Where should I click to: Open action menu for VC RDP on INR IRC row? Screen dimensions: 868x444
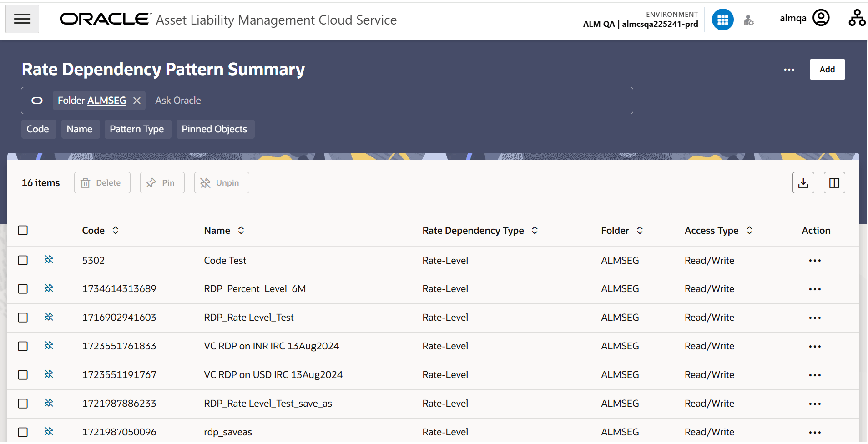click(815, 347)
